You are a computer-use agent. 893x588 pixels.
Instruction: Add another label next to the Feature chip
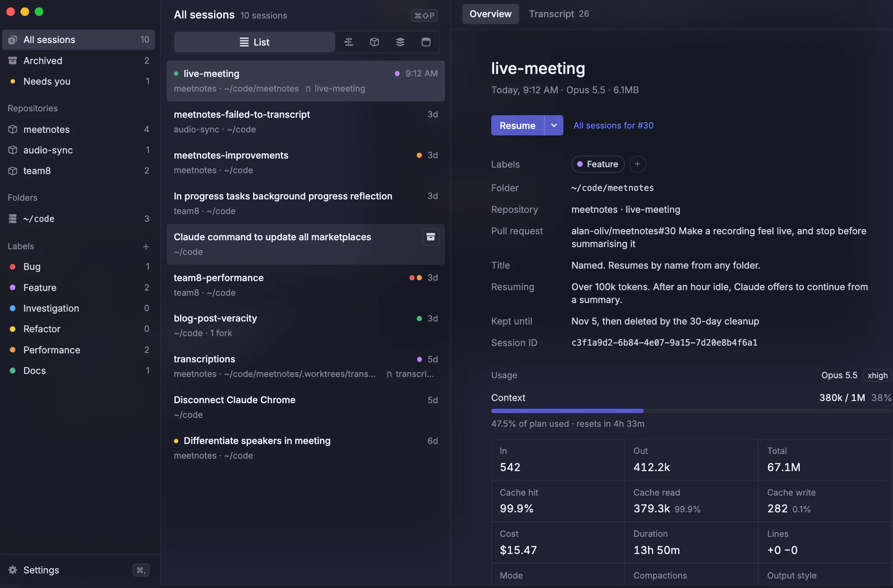coord(637,164)
